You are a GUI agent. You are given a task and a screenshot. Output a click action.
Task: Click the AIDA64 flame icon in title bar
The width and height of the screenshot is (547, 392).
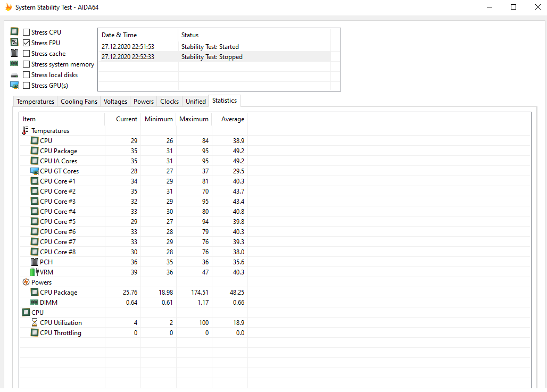click(9, 7)
